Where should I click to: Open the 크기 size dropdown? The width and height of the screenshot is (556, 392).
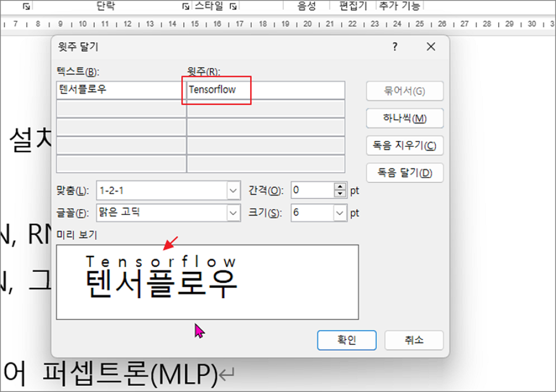point(340,213)
